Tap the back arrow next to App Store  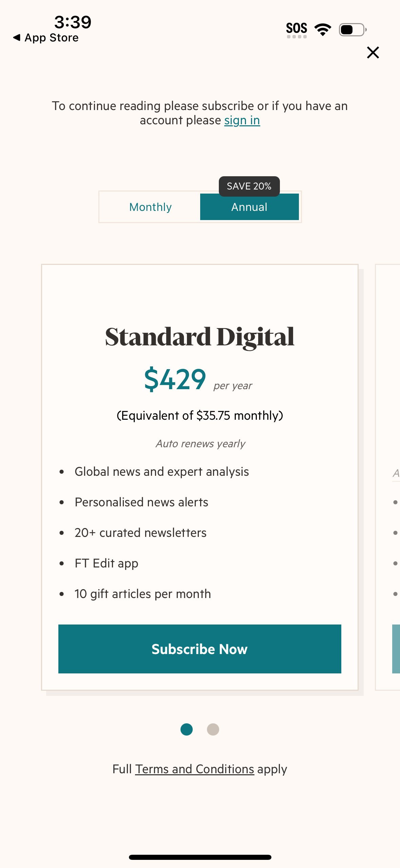(16, 37)
